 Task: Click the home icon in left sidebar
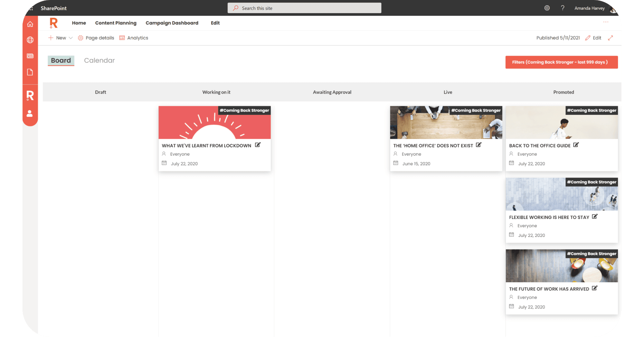(x=30, y=24)
